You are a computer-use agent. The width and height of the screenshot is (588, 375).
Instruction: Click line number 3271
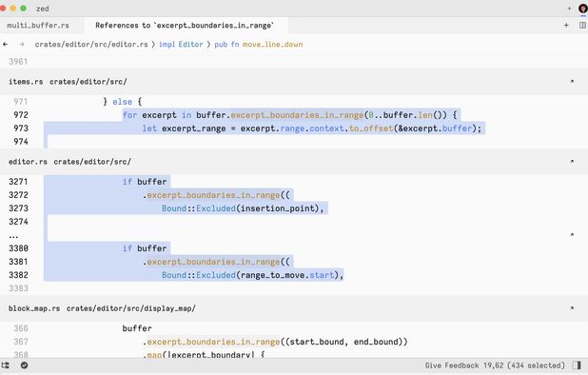tap(18, 182)
